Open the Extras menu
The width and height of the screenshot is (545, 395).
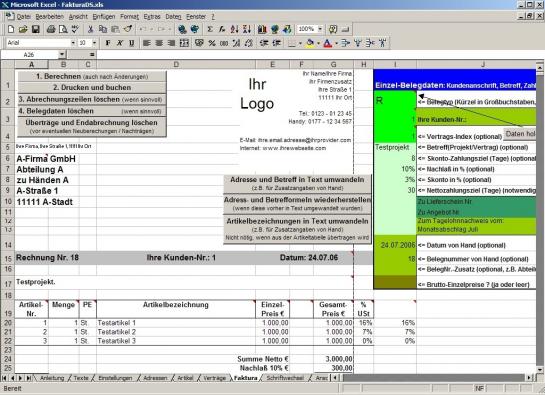point(152,17)
